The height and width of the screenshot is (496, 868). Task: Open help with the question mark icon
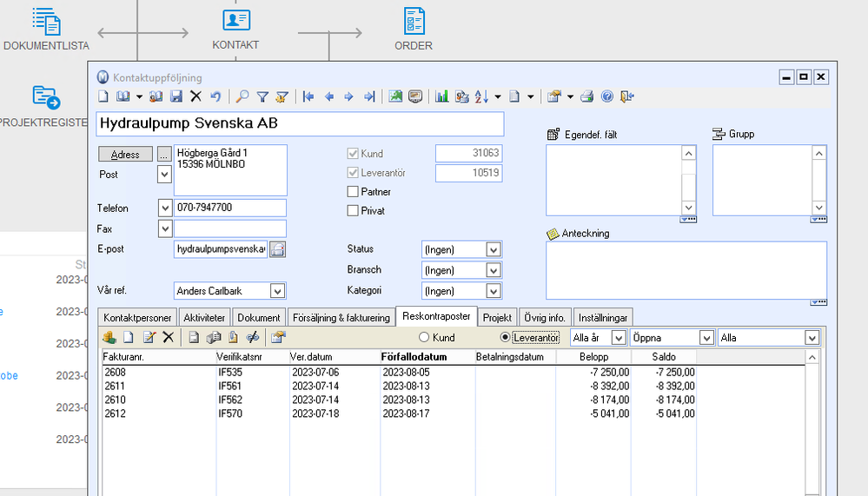click(x=607, y=96)
